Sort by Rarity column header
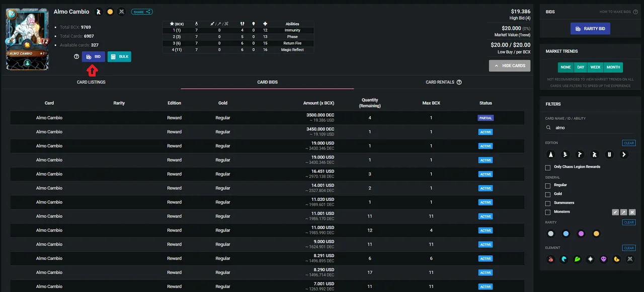644x292 pixels. tap(119, 103)
